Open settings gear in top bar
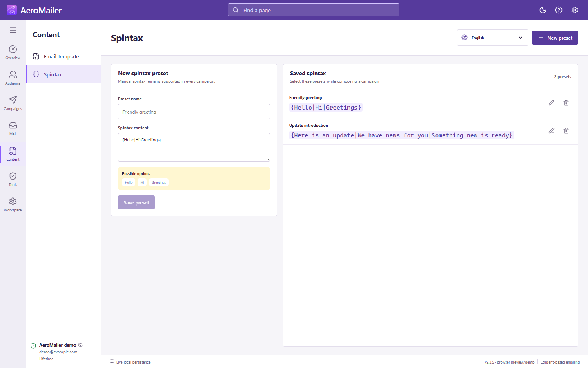588x368 pixels. 575,10
